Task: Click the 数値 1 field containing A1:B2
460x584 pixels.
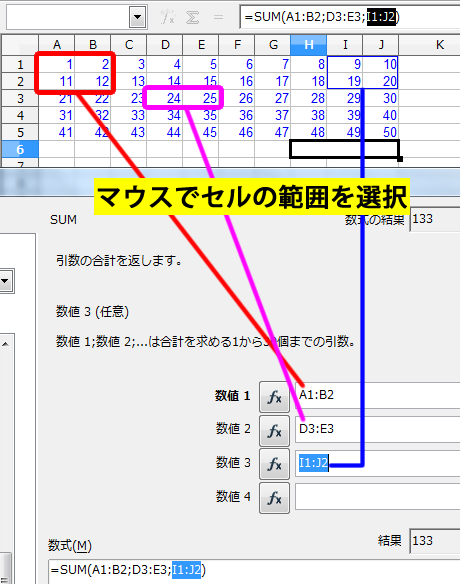Action: [x=378, y=395]
